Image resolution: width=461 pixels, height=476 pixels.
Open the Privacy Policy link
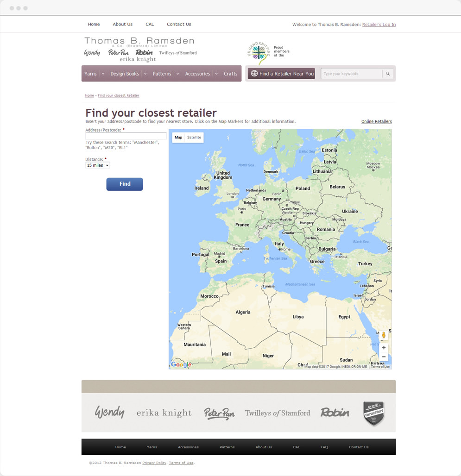[x=154, y=463]
